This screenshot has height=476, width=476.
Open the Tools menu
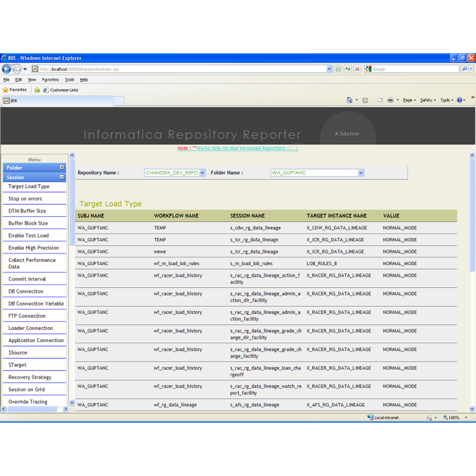[69, 80]
